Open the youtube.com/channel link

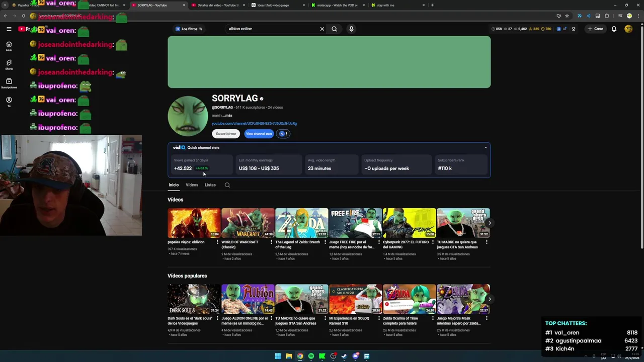[x=254, y=123]
